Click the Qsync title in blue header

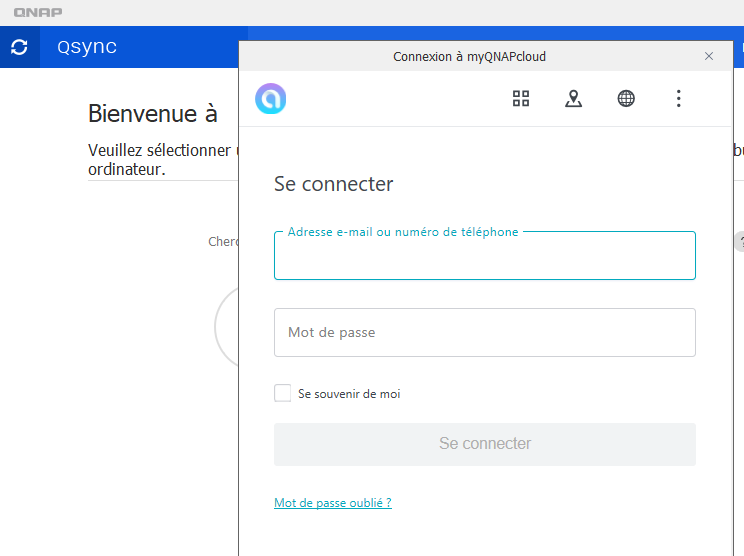point(87,47)
